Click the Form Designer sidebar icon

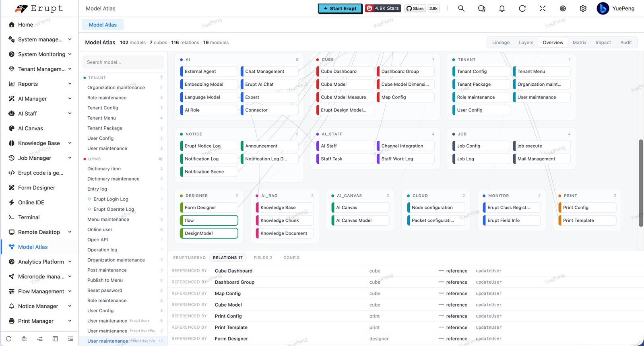pyautogui.click(x=12, y=187)
